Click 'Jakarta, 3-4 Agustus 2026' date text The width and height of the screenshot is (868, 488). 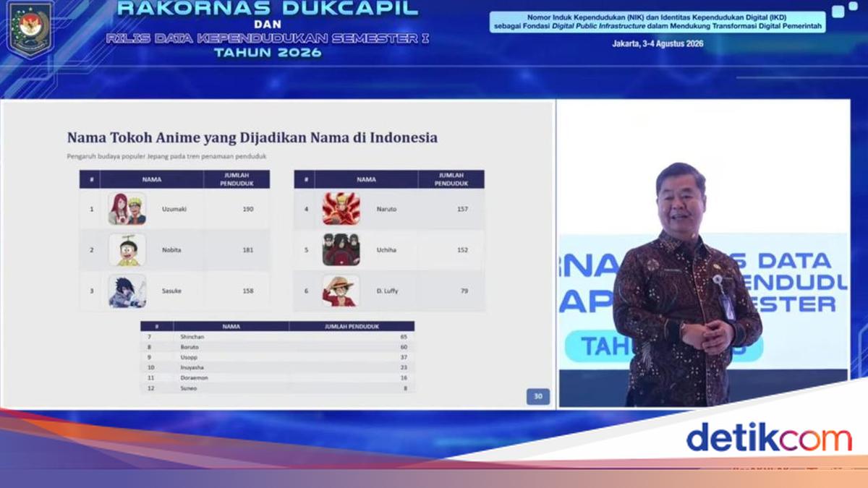pyautogui.click(x=657, y=43)
